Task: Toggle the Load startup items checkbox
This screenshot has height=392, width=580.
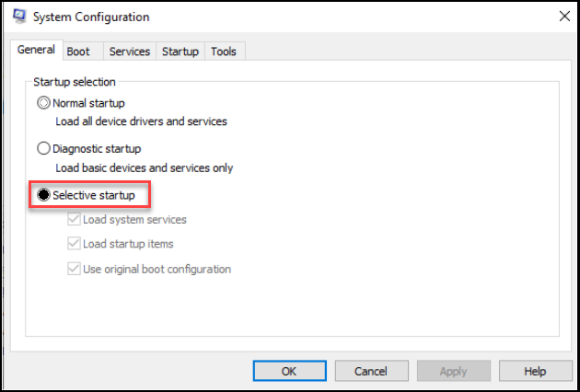Action: pyautogui.click(x=74, y=244)
